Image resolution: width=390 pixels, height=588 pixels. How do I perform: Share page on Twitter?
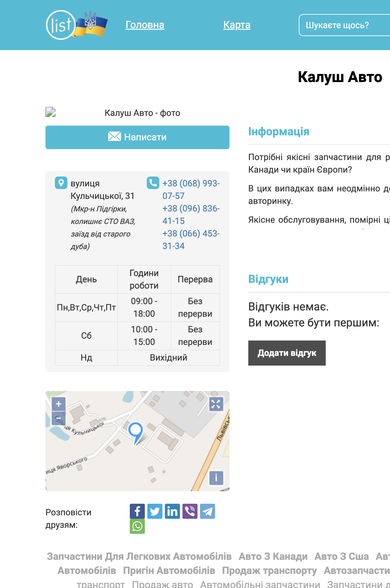coord(155,511)
